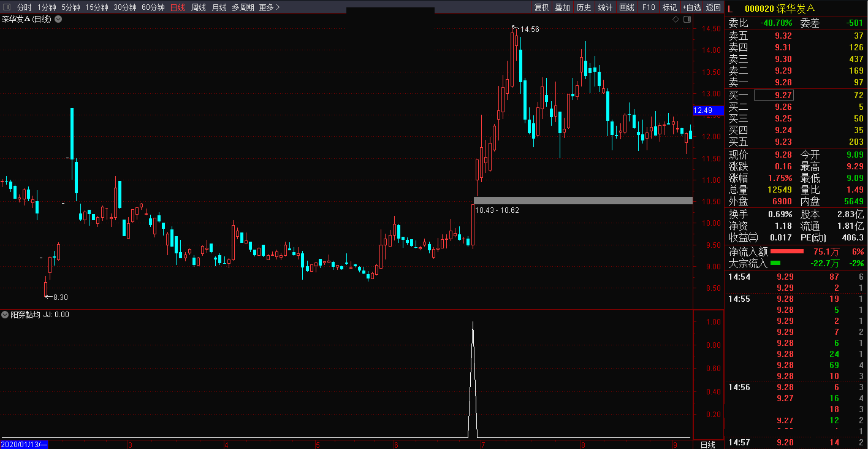The width and height of the screenshot is (868, 449).
Task: Click the 净流入额 amount 75.1万
Action: tap(826, 251)
